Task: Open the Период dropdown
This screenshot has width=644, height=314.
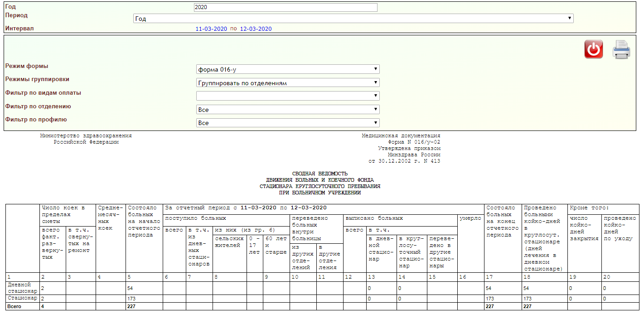Action: 353,19
